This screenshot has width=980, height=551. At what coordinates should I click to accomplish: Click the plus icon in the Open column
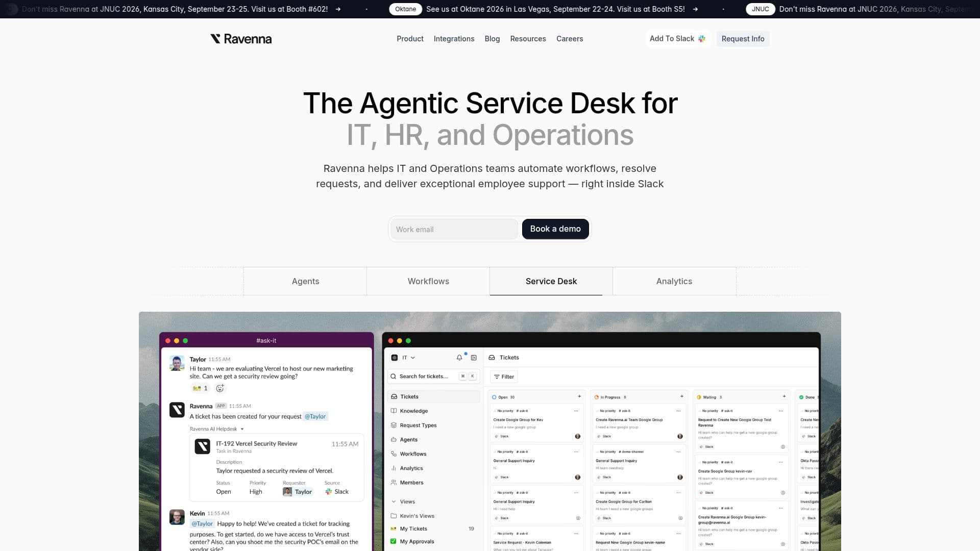point(579,396)
